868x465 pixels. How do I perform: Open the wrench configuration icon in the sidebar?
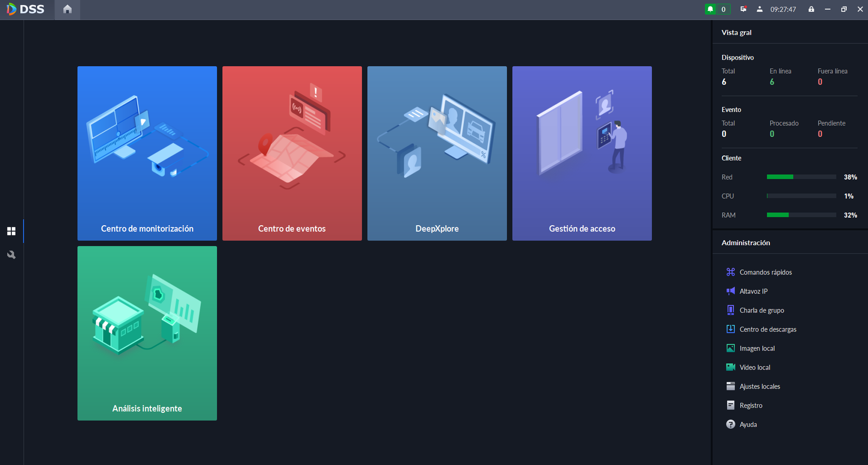pos(11,254)
